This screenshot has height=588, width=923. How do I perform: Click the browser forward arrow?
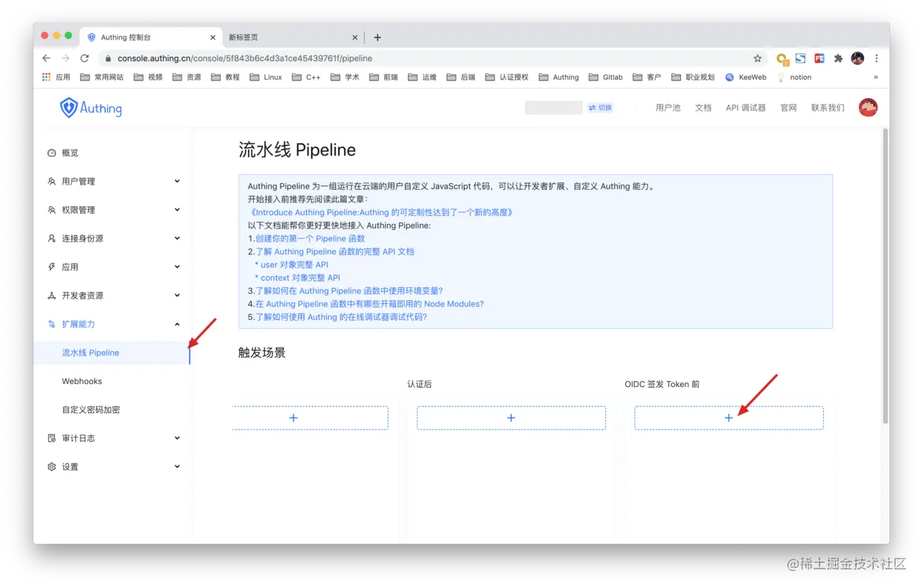tap(66, 58)
